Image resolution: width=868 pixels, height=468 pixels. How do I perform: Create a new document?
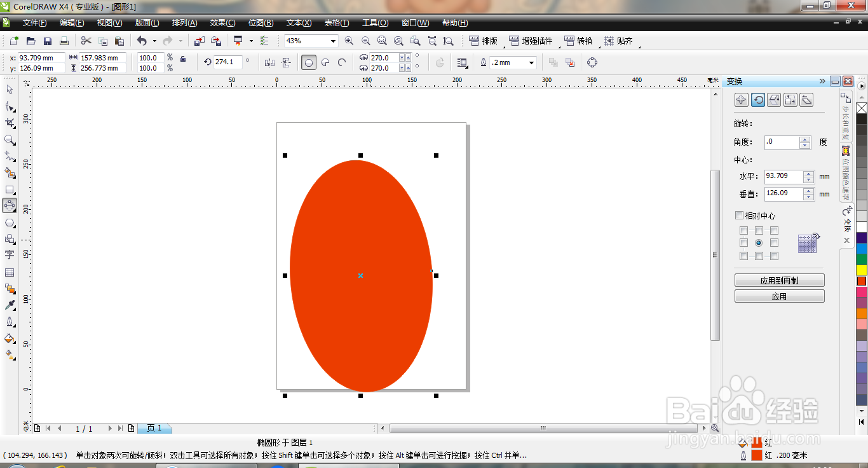tap(14, 41)
